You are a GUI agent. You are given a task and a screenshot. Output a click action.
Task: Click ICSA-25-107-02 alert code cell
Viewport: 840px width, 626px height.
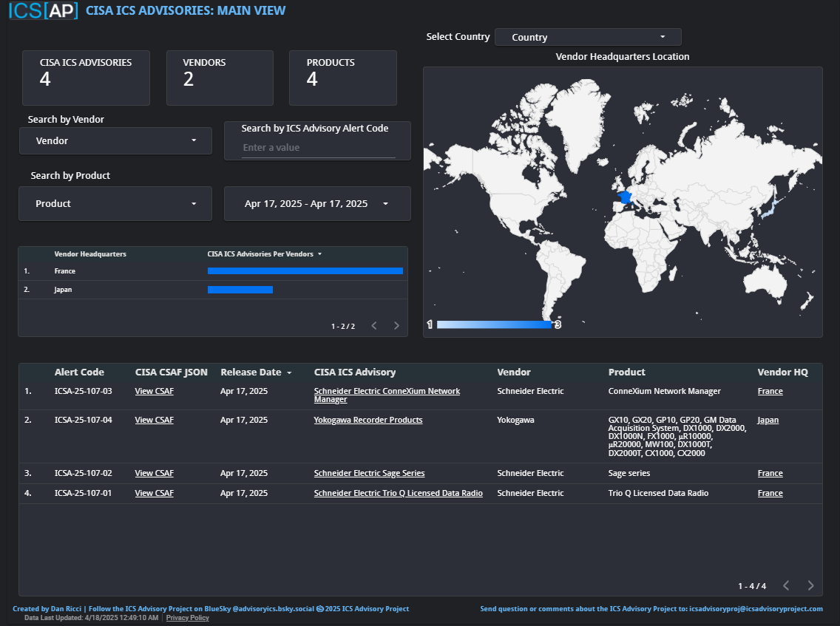pyautogui.click(x=83, y=474)
